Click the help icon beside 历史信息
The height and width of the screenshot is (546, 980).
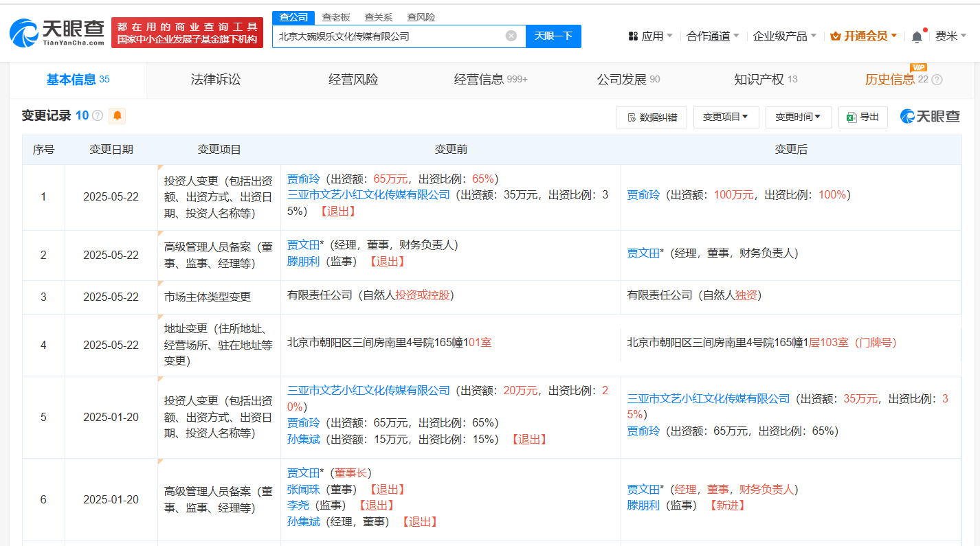tap(937, 80)
